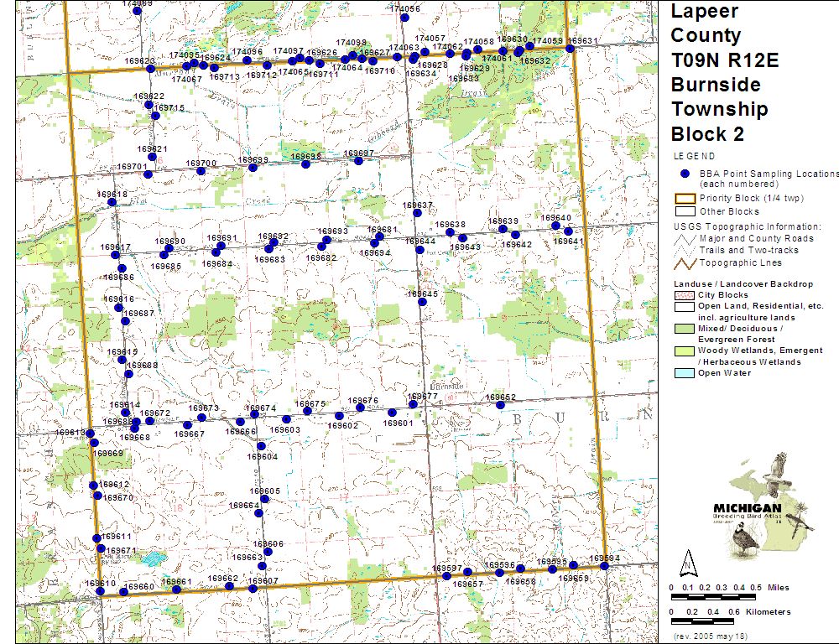
Task: Click sampling location 169637
Action: [417, 213]
